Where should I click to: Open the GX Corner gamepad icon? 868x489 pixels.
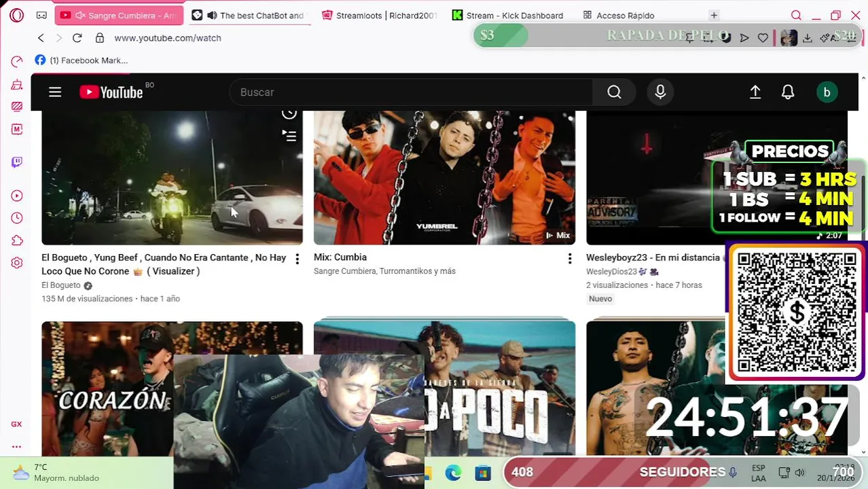click(41, 15)
